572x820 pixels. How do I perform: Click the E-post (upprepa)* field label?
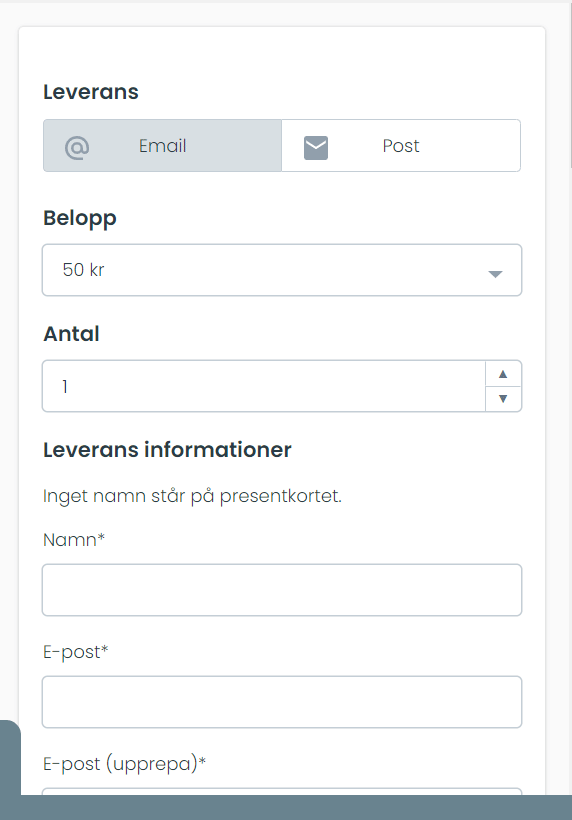(x=124, y=764)
